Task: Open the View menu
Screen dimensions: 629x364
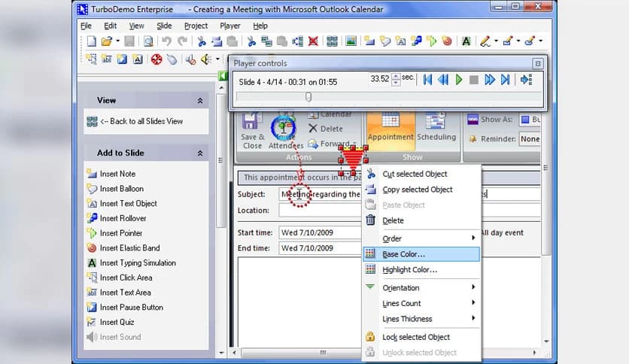Action: (136, 26)
